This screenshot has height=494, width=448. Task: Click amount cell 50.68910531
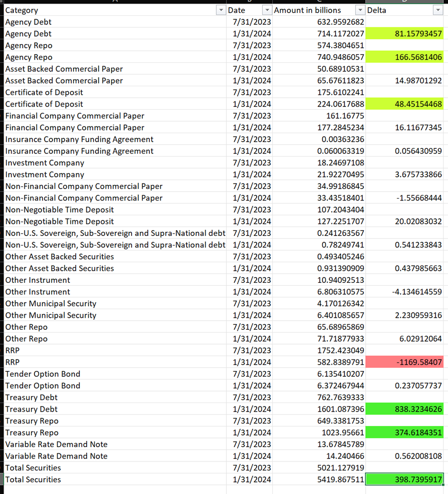click(319, 69)
